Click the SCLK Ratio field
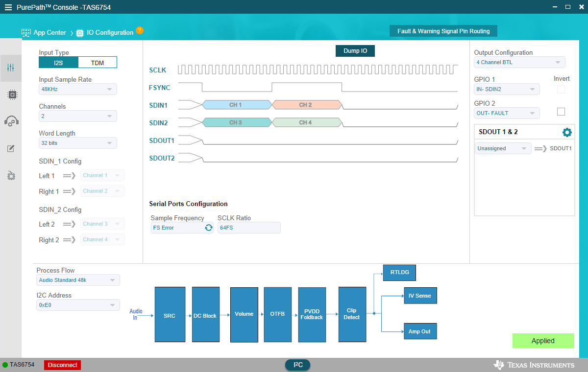The image size is (588, 372). click(x=249, y=228)
